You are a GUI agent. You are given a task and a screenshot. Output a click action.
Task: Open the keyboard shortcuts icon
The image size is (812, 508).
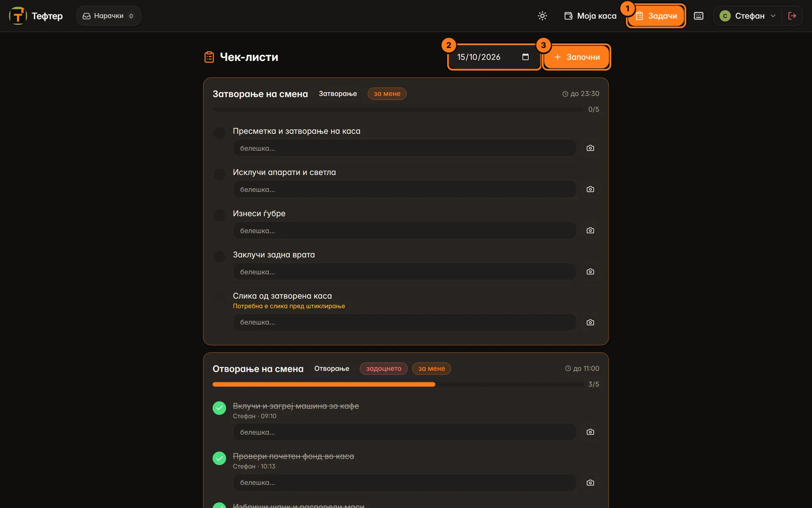(x=698, y=16)
